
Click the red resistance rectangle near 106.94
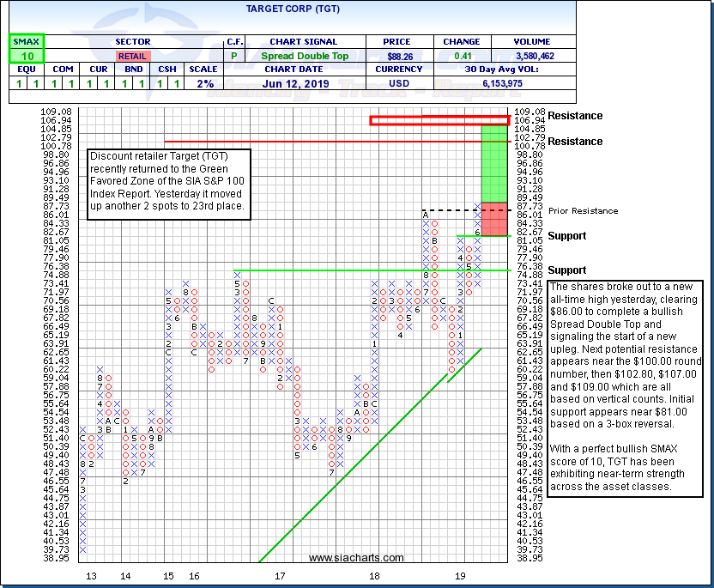(439, 120)
